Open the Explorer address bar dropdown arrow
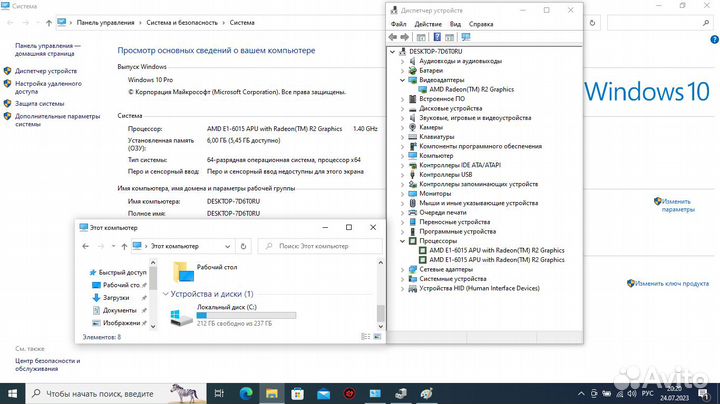 227,247
